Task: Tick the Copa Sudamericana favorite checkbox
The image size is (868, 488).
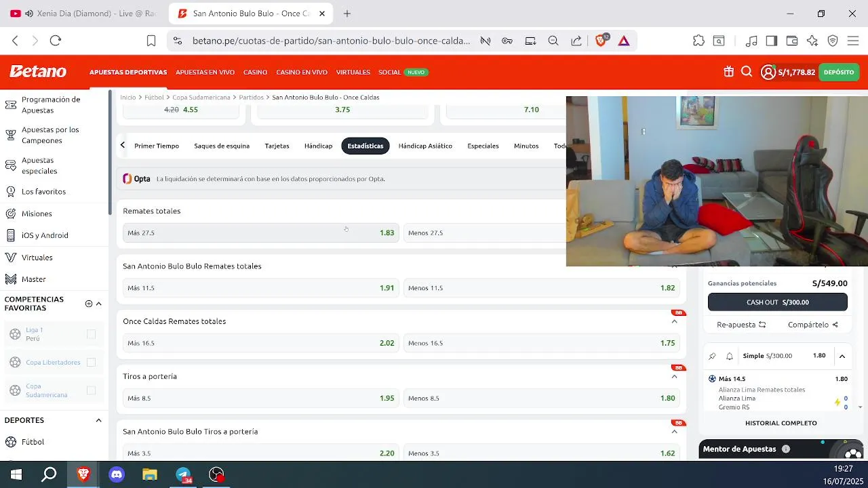Action: 91,390
